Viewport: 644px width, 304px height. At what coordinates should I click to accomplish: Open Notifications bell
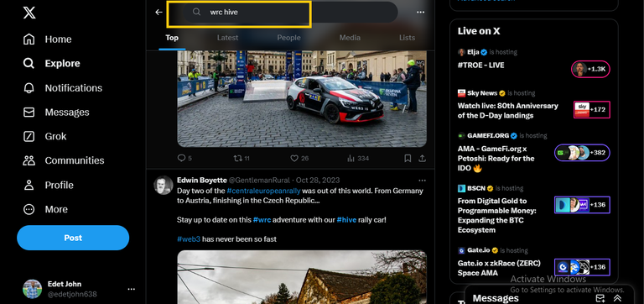click(62, 88)
